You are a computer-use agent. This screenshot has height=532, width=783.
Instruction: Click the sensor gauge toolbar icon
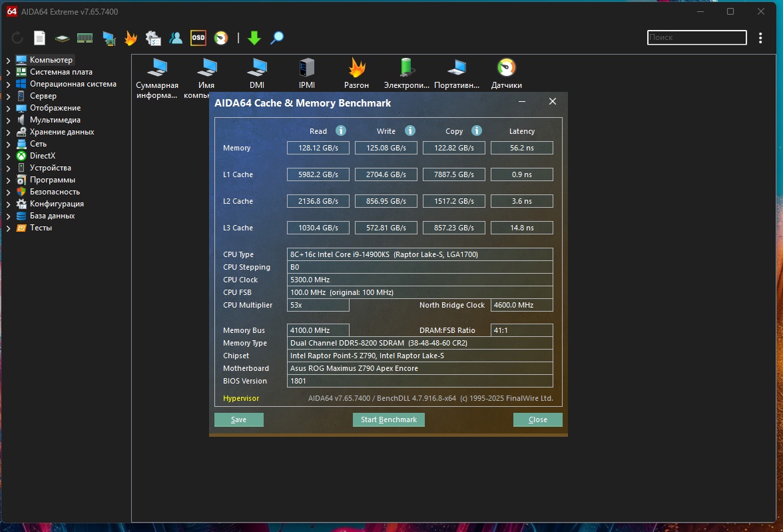(x=221, y=38)
